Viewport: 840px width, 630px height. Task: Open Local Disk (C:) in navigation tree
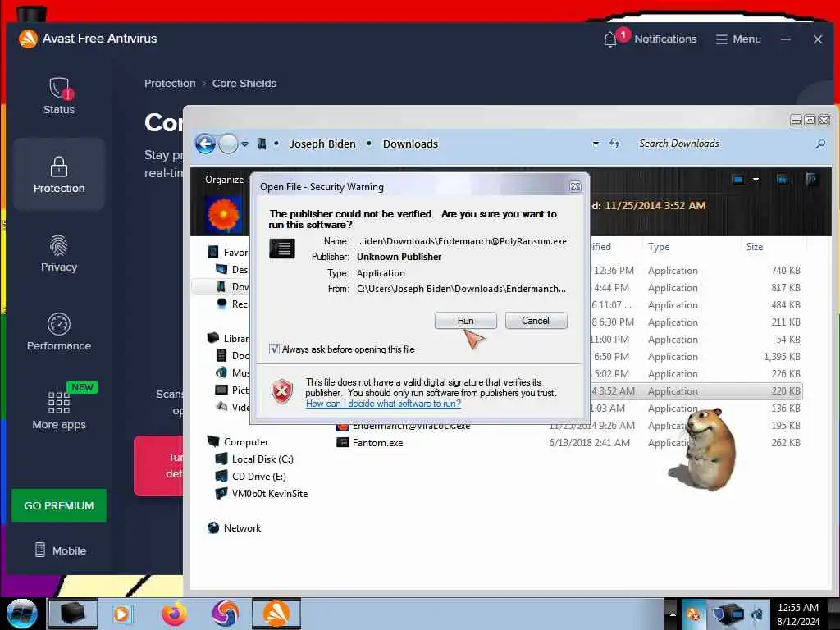(262, 459)
